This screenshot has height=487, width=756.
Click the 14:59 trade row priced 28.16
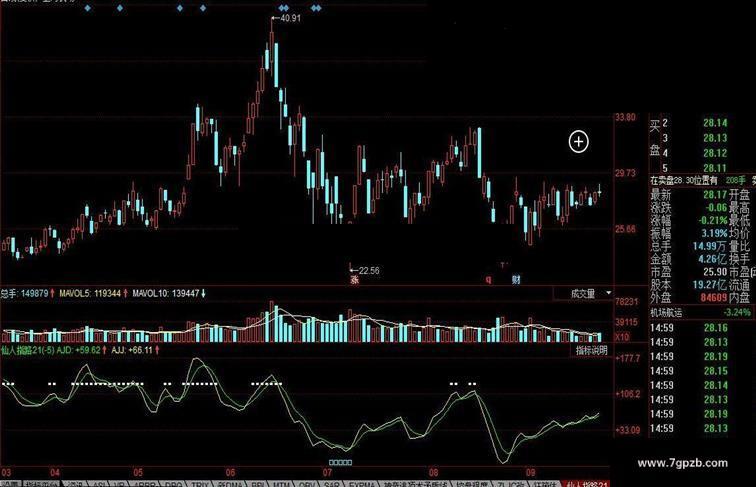pos(689,328)
